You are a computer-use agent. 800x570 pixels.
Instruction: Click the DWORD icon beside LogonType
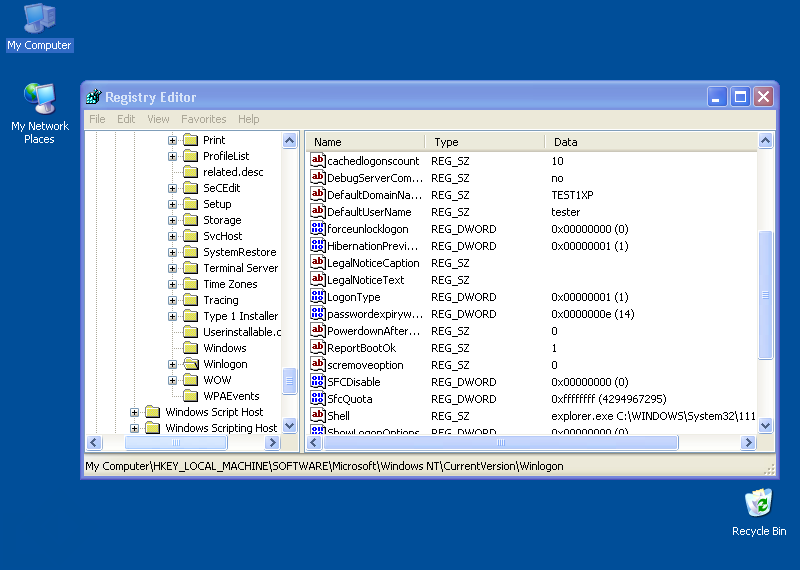(317, 297)
